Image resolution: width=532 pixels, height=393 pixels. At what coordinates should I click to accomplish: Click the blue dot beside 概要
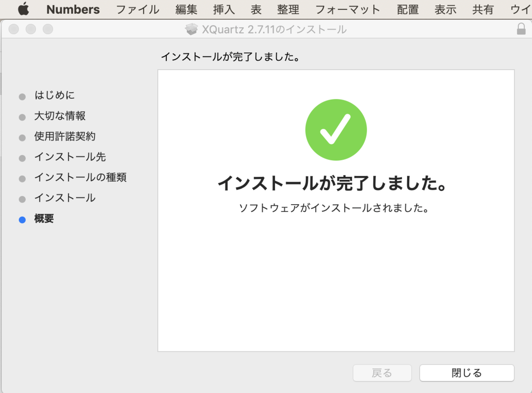click(x=22, y=218)
